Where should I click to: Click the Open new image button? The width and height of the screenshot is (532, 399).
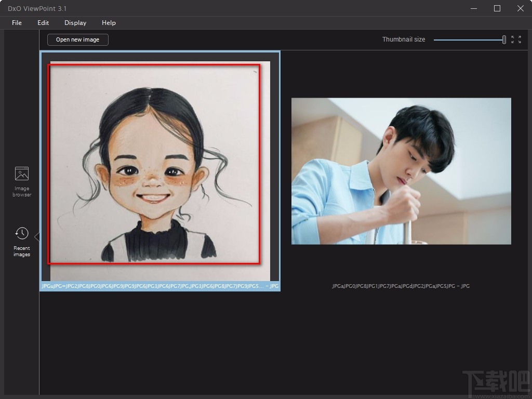point(77,39)
